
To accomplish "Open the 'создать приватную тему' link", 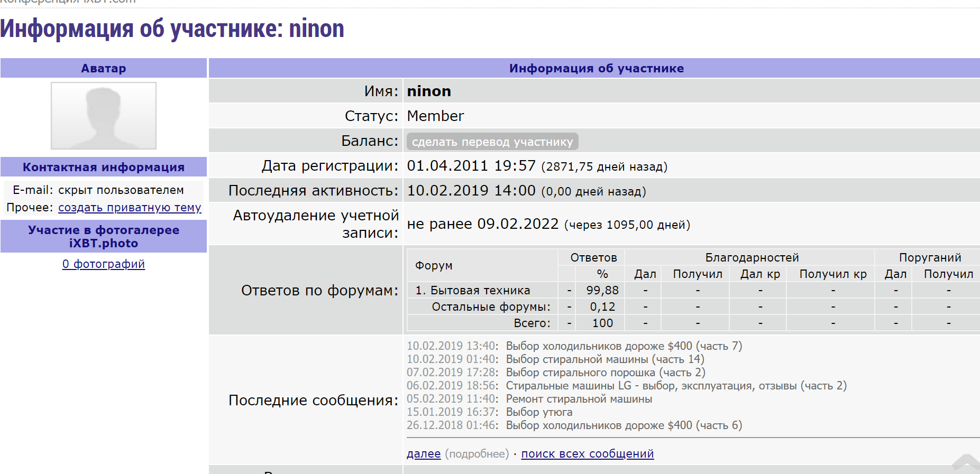I will [x=130, y=208].
